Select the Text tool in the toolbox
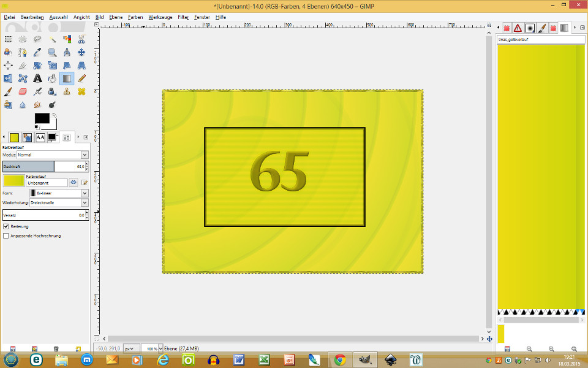Screen dimensions: 588x368 (x=37, y=78)
